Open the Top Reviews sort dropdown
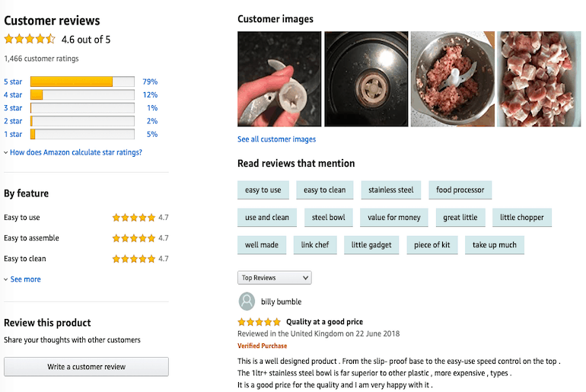This screenshot has width=586, height=392. (x=275, y=278)
